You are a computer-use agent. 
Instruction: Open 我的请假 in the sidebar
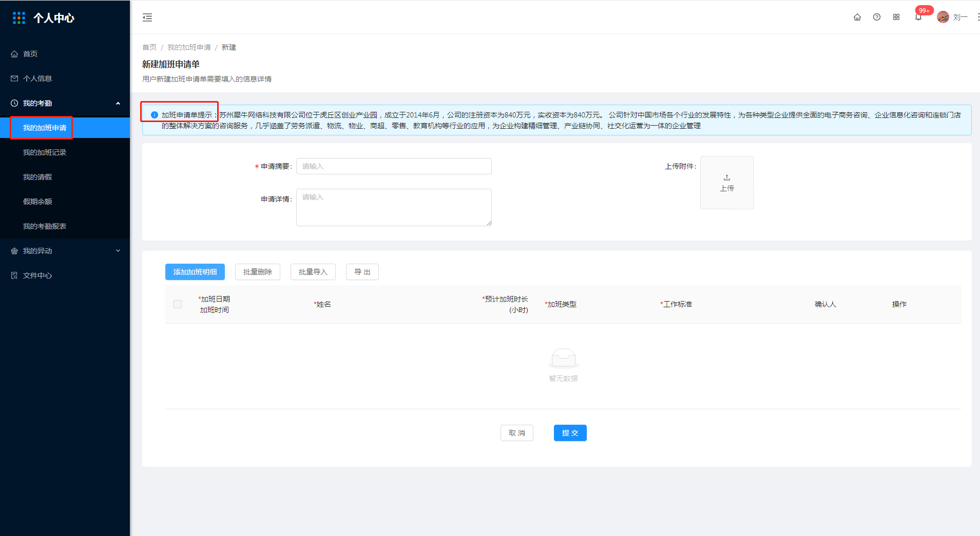pyautogui.click(x=65, y=177)
